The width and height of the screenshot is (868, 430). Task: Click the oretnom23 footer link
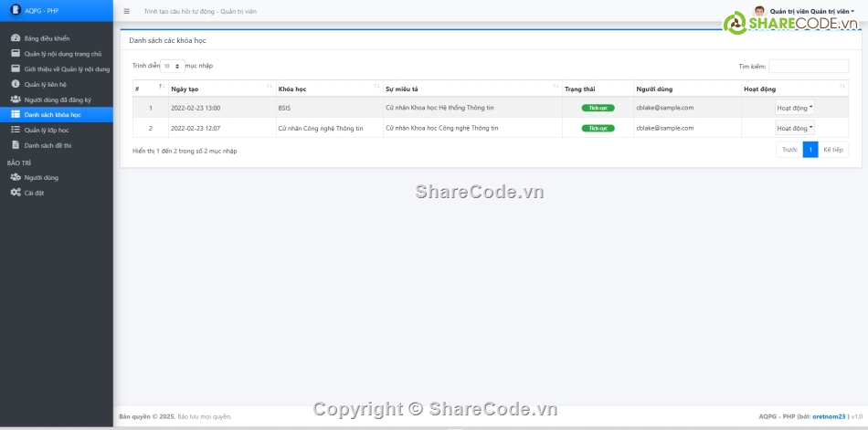(x=830, y=416)
